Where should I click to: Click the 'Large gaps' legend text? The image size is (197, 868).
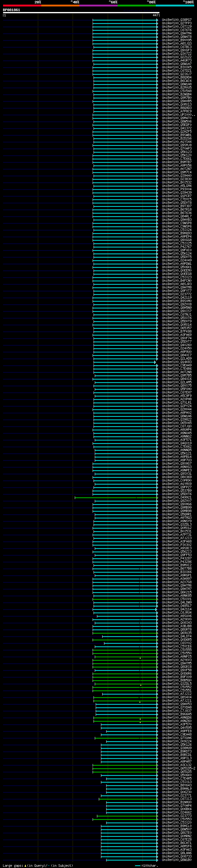tap(13, 865)
